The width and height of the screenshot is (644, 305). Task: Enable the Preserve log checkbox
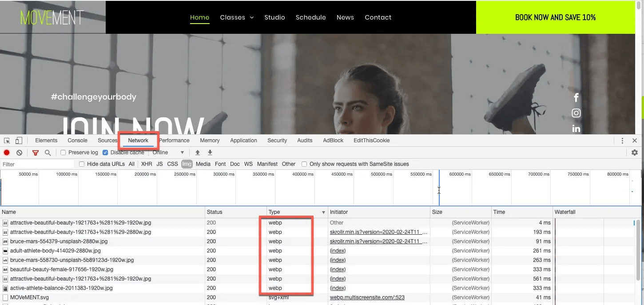click(x=63, y=152)
